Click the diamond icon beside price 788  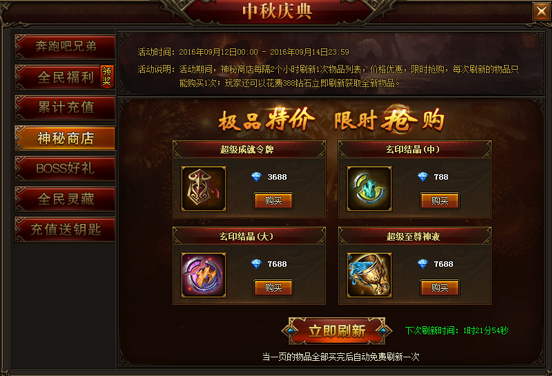422,177
